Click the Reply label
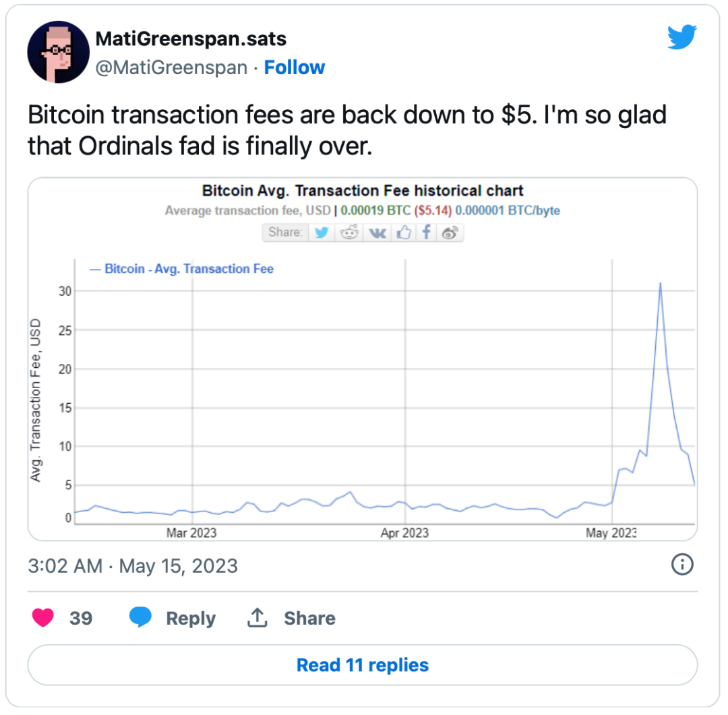The height and width of the screenshot is (715, 728). [x=191, y=619]
